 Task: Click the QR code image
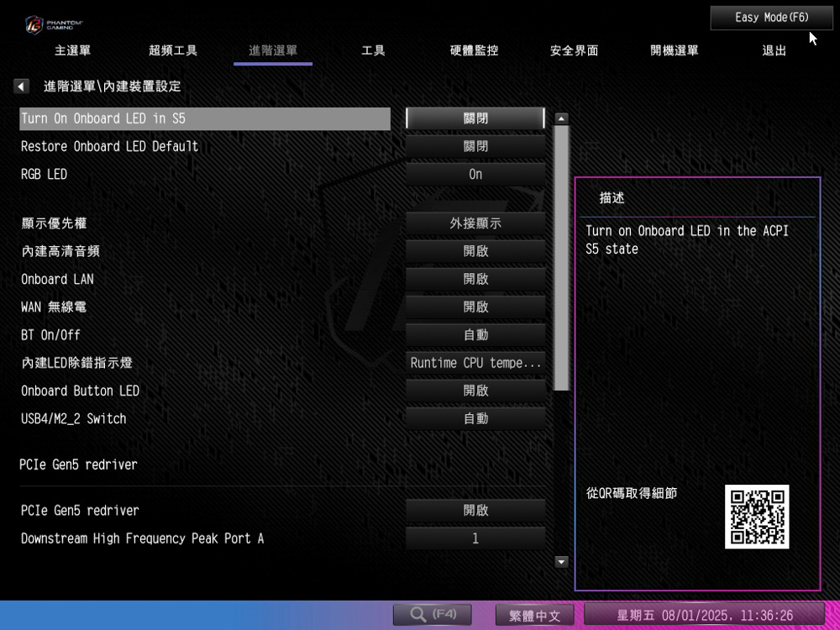(757, 517)
